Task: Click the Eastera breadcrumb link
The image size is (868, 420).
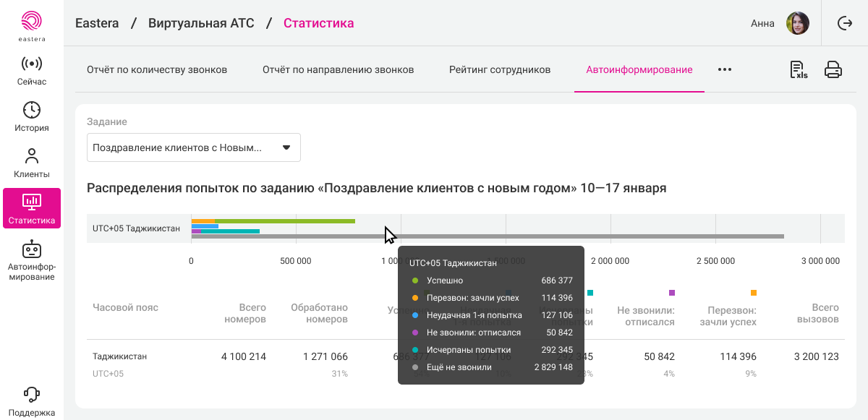Action: click(x=97, y=23)
